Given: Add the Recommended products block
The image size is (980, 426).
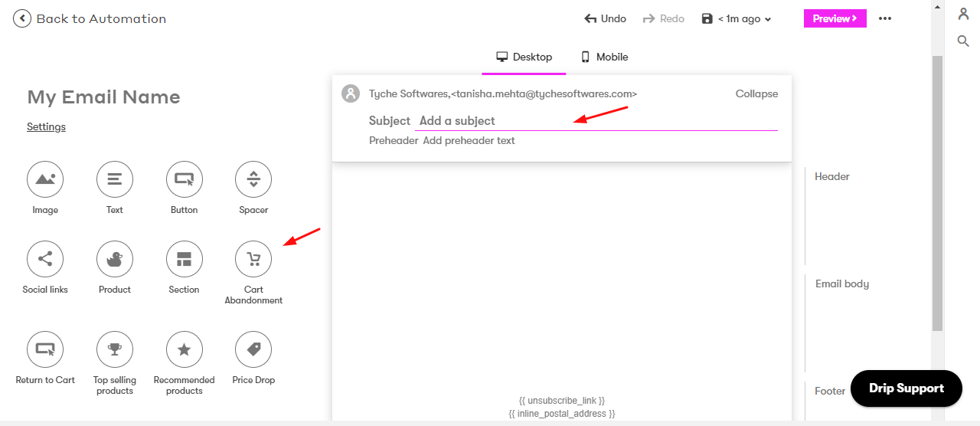Looking at the screenshot, I should click(185, 349).
